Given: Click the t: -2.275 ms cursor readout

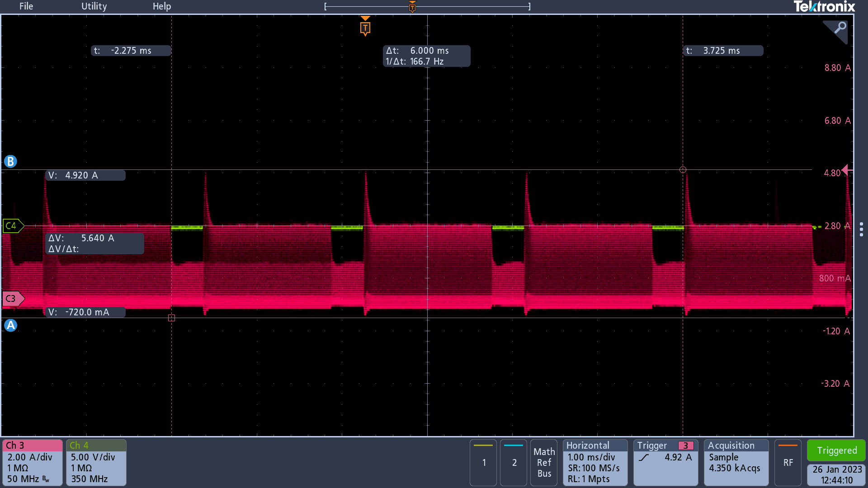Looking at the screenshot, I should coord(131,51).
